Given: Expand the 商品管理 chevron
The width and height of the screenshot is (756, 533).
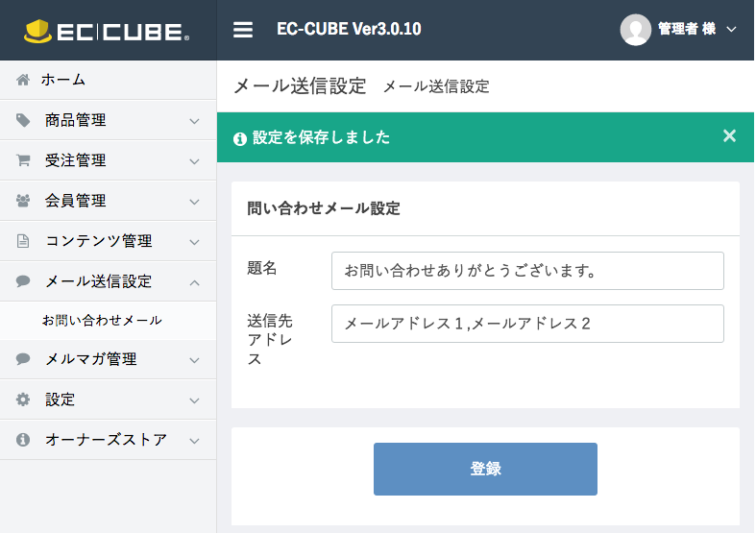Looking at the screenshot, I should (194, 121).
